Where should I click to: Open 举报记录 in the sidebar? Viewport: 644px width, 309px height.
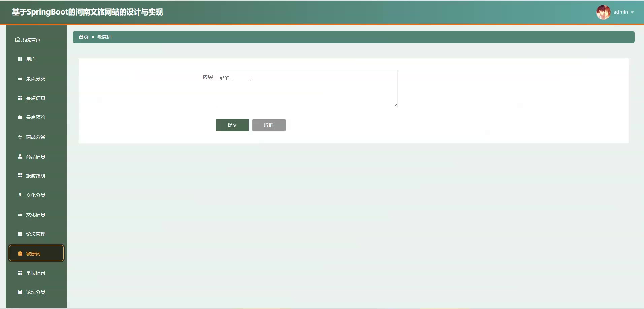point(36,273)
